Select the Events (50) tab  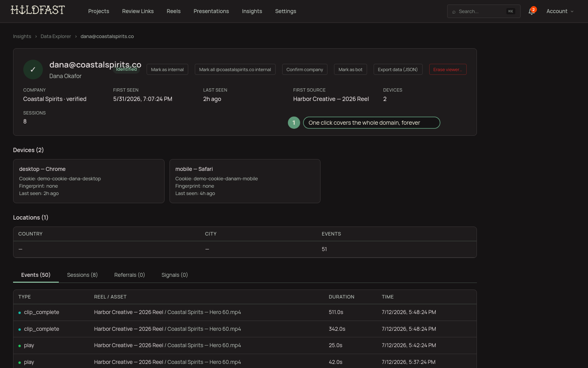[36, 275]
